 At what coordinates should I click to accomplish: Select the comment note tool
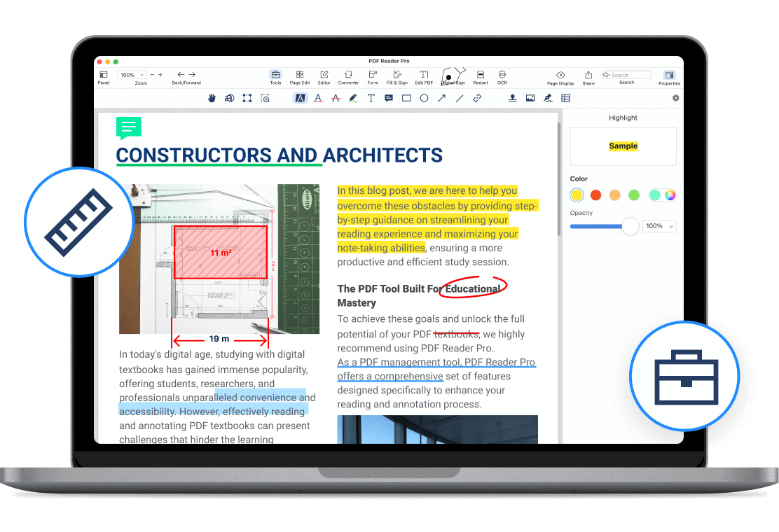[x=389, y=99]
